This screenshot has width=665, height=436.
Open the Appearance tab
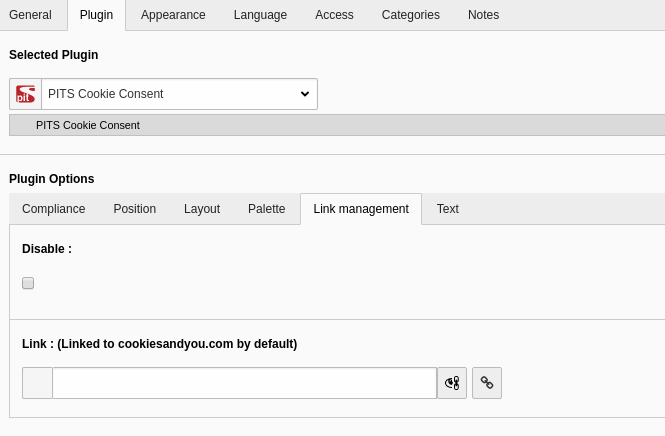coord(173,15)
